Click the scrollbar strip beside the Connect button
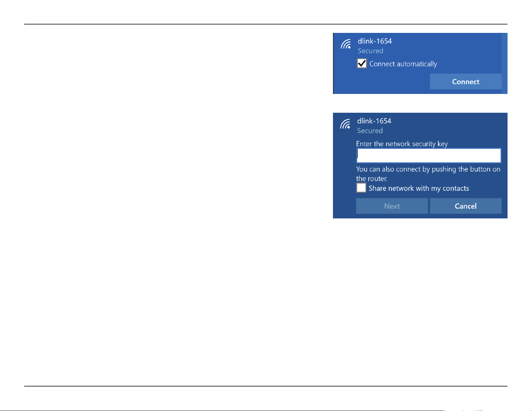Image resolution: width=532 pixels, height=411 pixels. point(504,63)
